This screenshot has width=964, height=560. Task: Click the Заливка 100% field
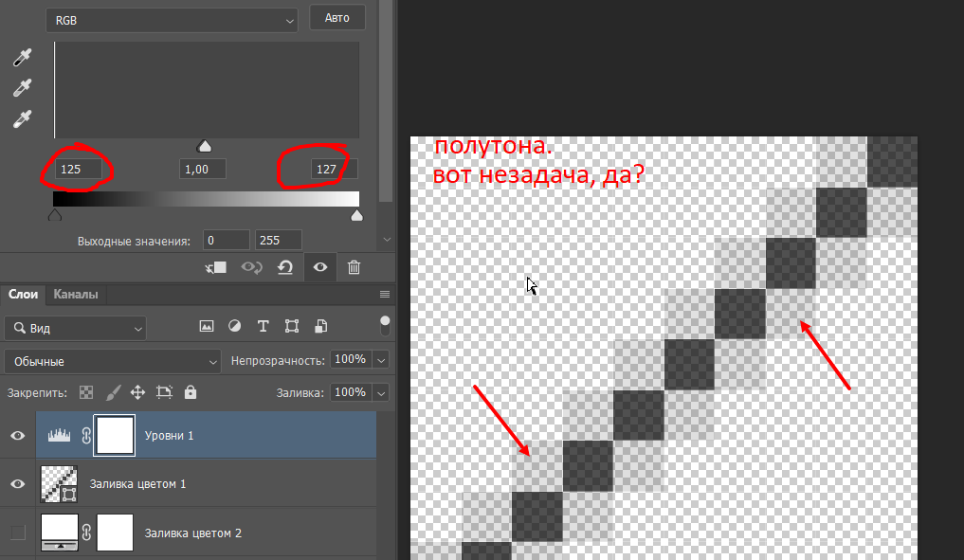point(351,392)
